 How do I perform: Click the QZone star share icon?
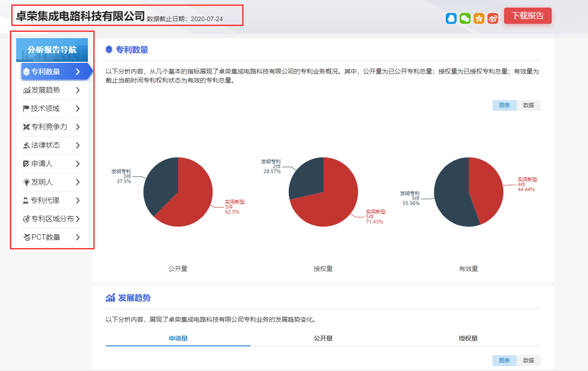[x=479, y=18]
